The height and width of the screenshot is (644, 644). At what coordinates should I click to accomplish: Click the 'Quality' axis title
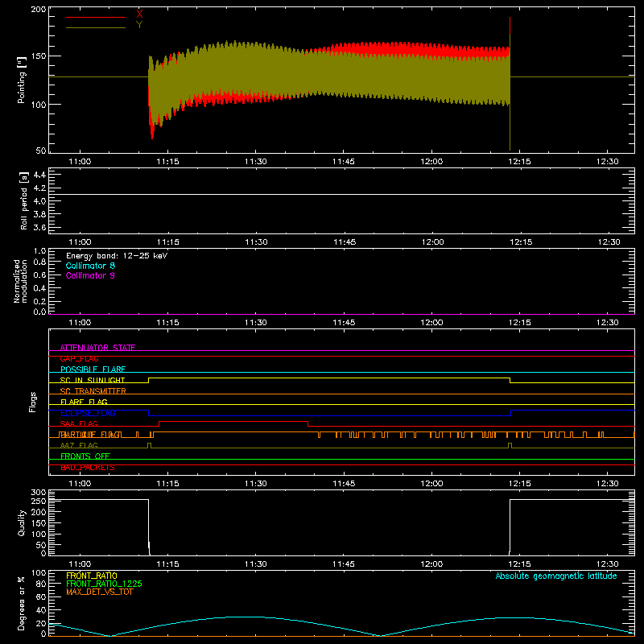pyautogui.click(x=22, y=522)
